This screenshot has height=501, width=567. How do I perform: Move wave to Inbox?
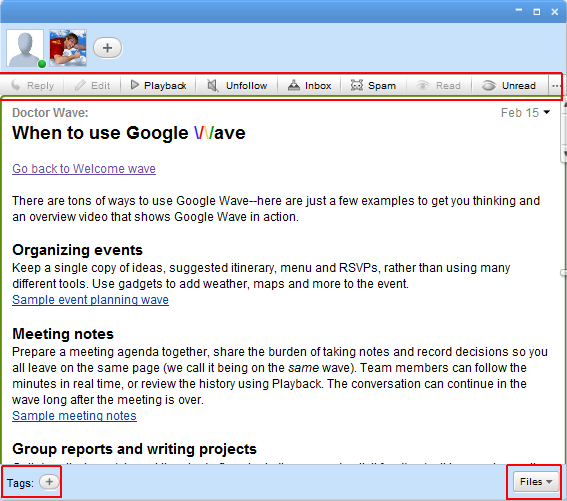pyautogui.click(x=310, y=86)
